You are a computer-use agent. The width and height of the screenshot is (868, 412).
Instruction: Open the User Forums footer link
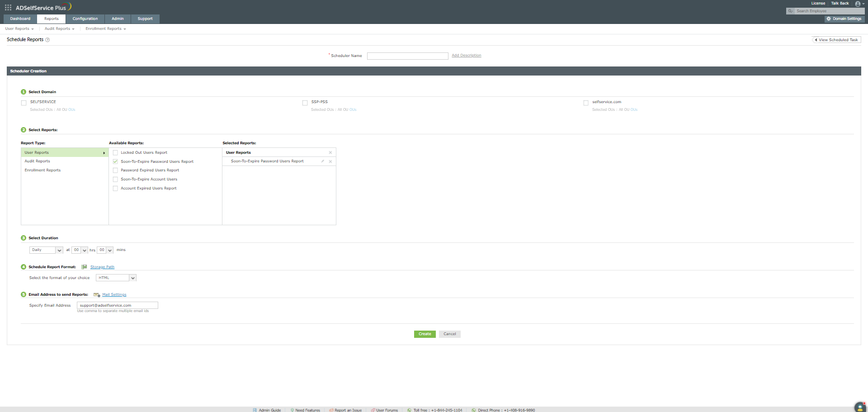coord(387,410)
